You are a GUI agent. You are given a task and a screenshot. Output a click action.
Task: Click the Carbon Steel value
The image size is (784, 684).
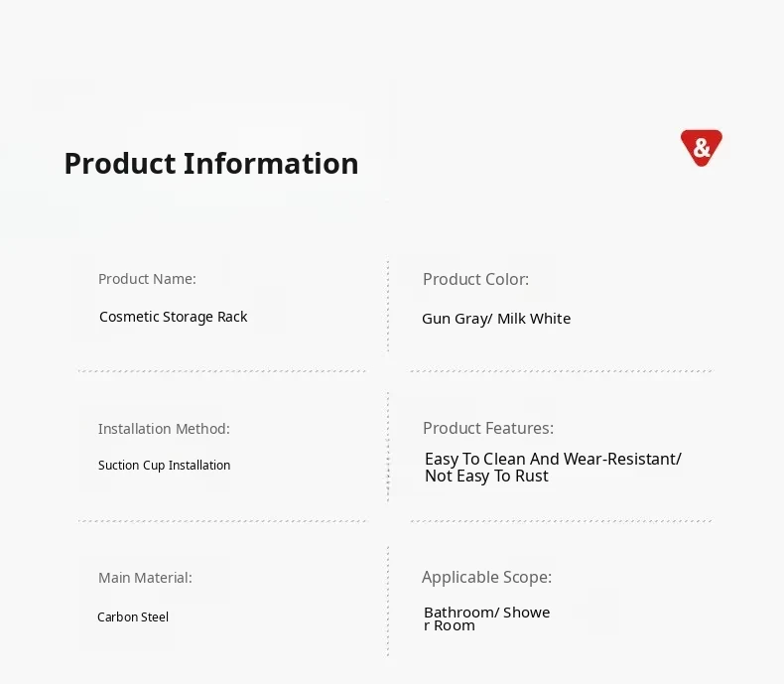pos(133,616)
